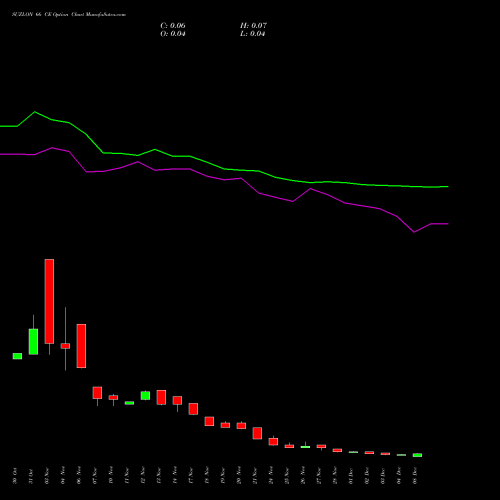The image size is (500, 500).
Task: Select the low value L: 0.04
Action: 253,34
